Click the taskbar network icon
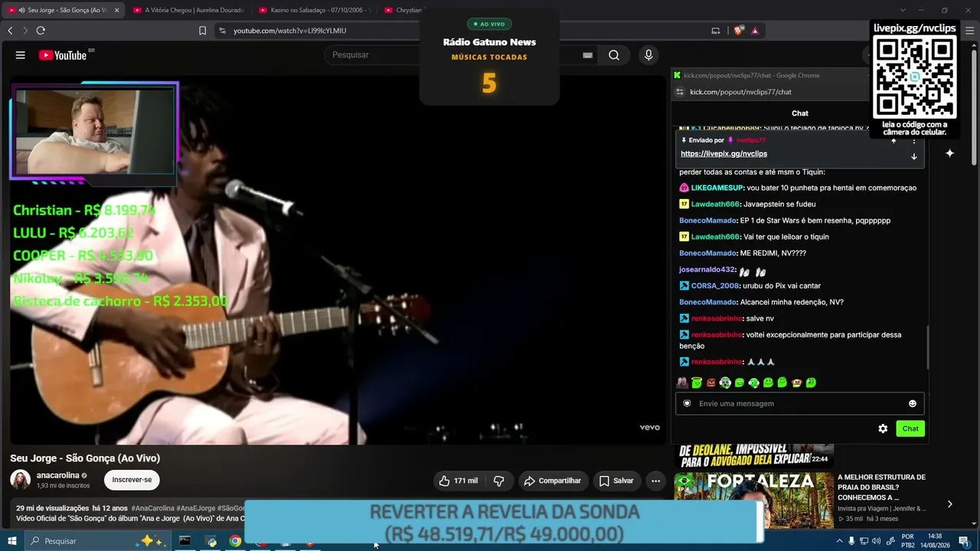The height and width of the screenshot is (551, 980). (864, 541)
